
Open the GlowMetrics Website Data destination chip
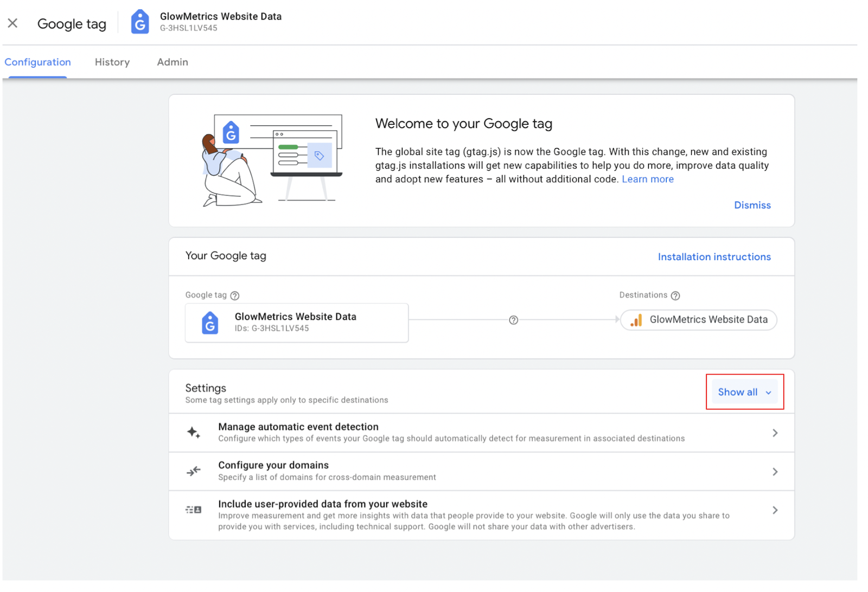point(699,320)
